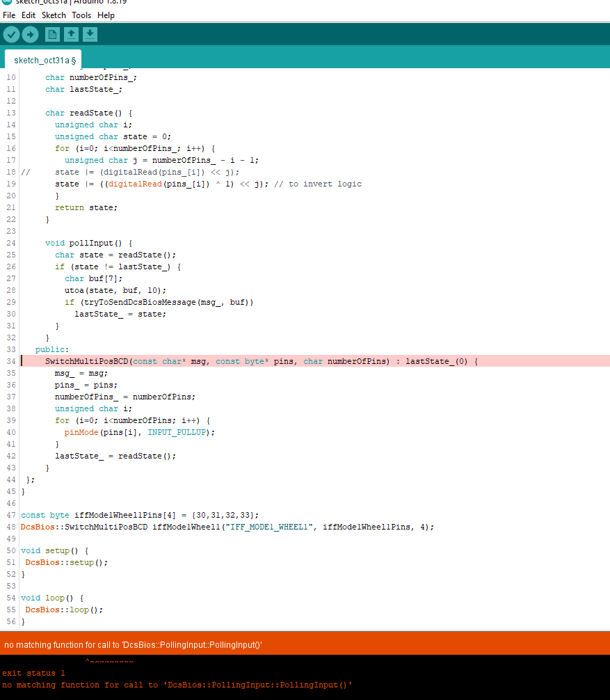Click the orange error message bar
Viewport: 610px width, 700px height.
pos(305,644)
